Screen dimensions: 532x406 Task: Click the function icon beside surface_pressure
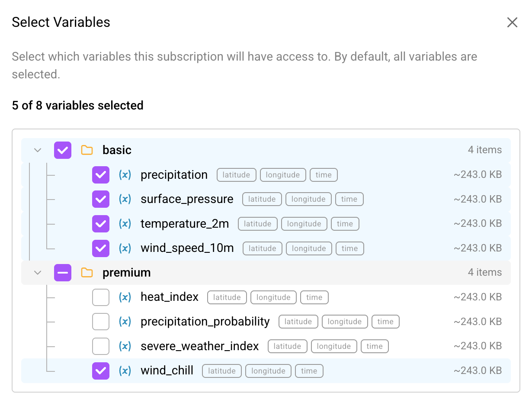(125, 199)
